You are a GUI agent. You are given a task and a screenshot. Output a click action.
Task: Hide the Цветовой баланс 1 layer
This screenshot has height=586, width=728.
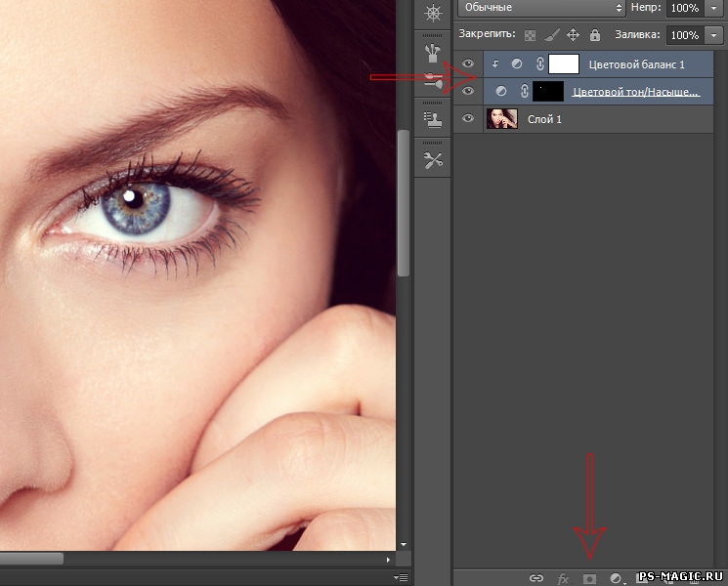click(x=468, y=64)
